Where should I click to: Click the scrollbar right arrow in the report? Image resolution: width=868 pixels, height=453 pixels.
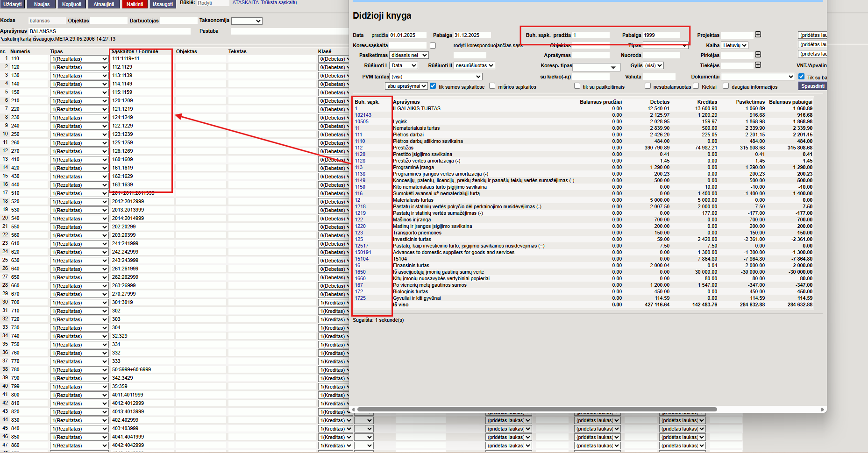pyautogui.click(x=823, y=410)
